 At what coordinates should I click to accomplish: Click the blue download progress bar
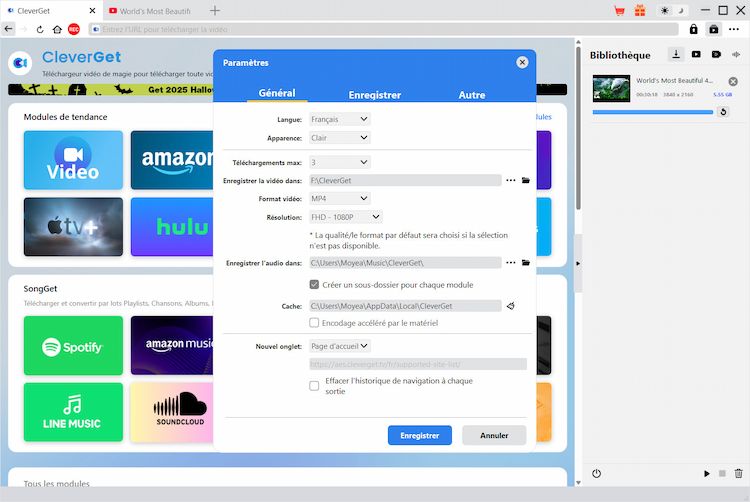(650, 112)
